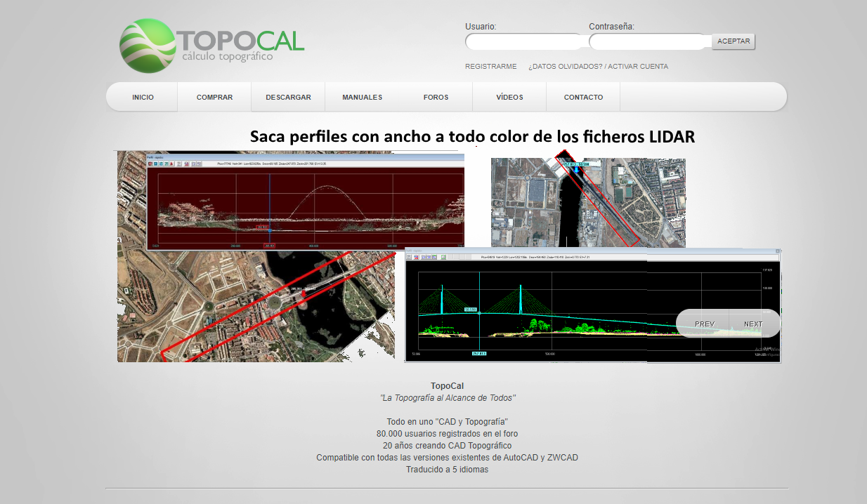Click the blue screen icon in the profile toolbar
This screenshot has height=504, width=867.
[x=156, y=164]
